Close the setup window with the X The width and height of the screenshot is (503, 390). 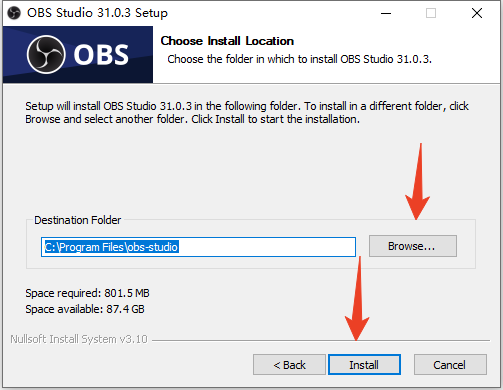click(x=477, y=13)
